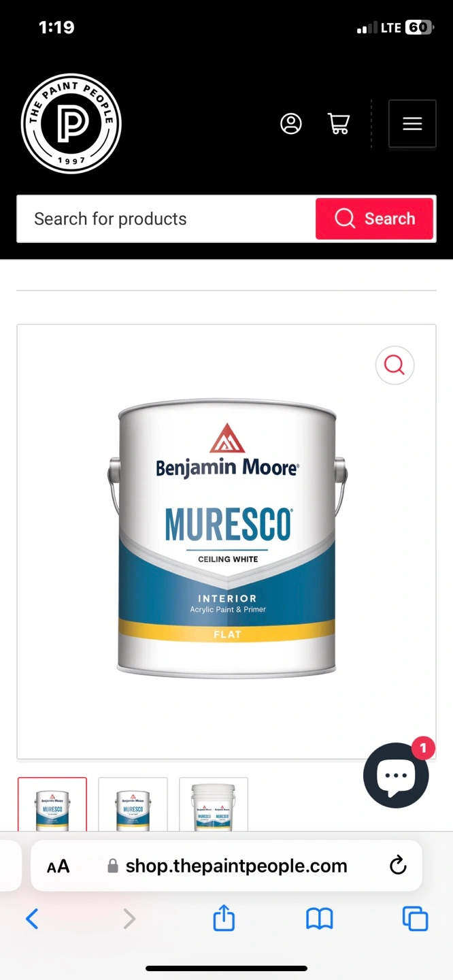The image size is (453, 980).
Task: Open the chat bubble widget
Action: (x=396, y=775)
